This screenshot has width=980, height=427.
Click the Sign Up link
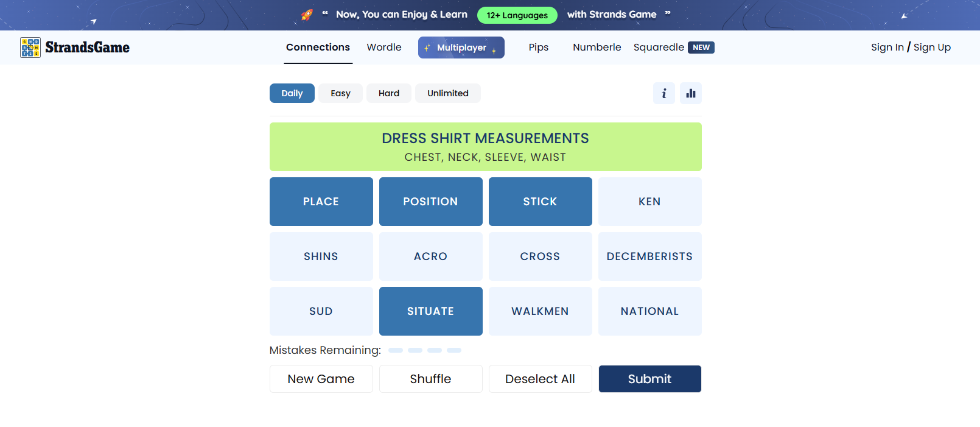[x=932, y=48]
